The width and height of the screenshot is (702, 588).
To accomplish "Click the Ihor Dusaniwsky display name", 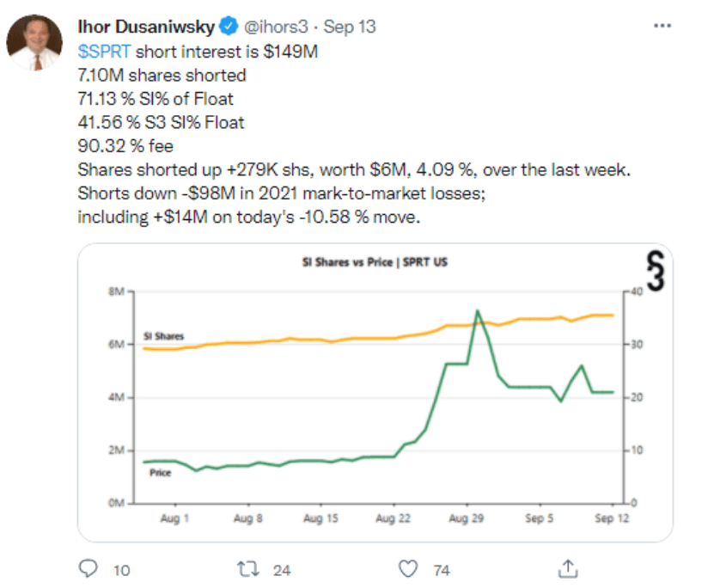I will coord(145,27).
